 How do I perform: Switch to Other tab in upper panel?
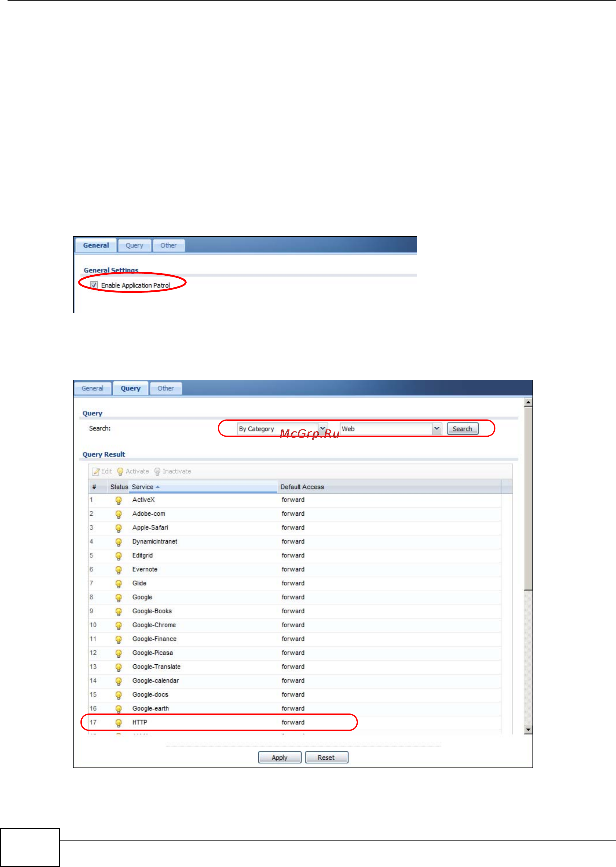(169, 245)
